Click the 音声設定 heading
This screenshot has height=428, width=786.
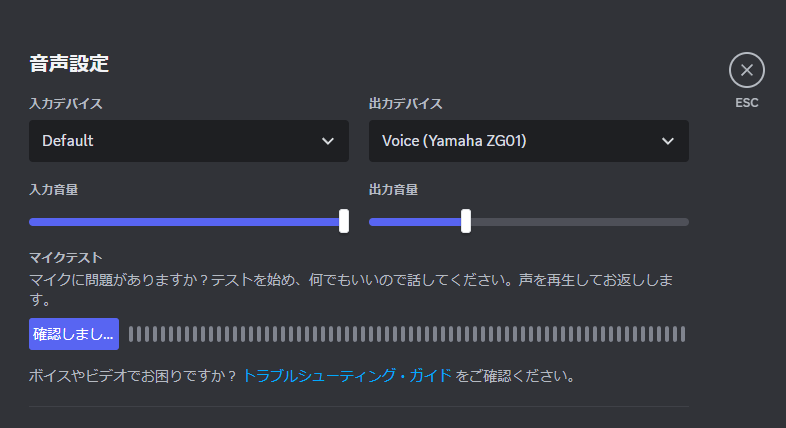(x=69, y=64)
